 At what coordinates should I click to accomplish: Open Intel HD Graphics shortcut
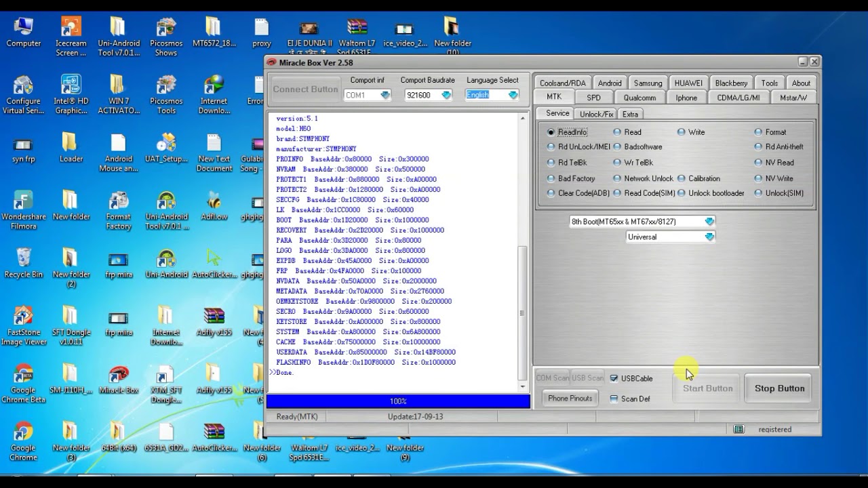71,95
